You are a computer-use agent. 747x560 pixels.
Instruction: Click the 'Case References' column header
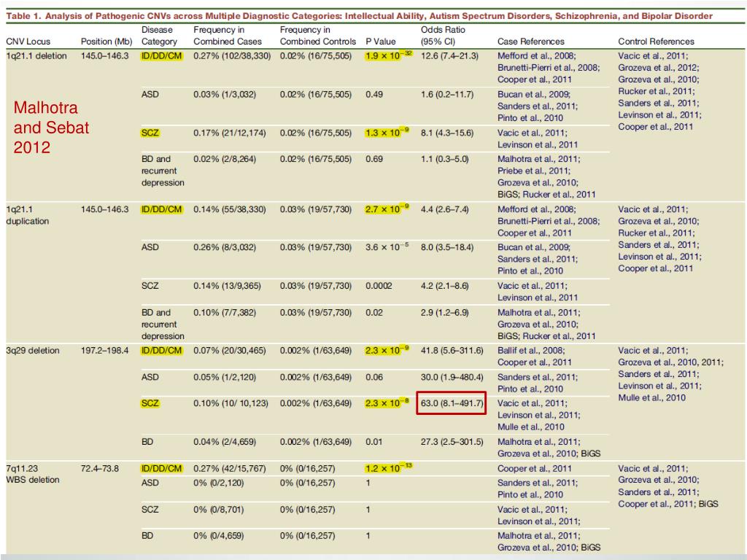pyautogui.click(x=531, y=42)
